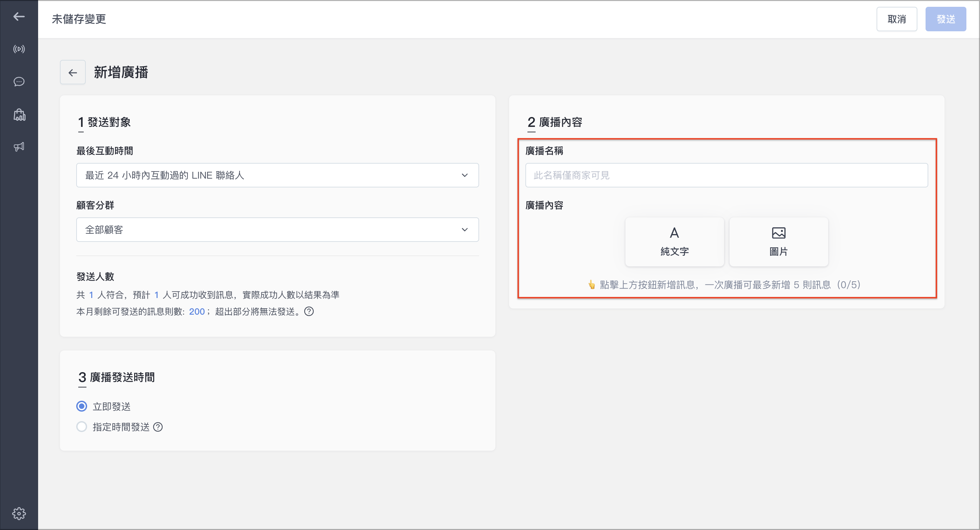Image resolution: width=980 pixels, height=530 pixels.
Task: Focus the 廣播名稱 input field
Action: [x=726, y=175]
